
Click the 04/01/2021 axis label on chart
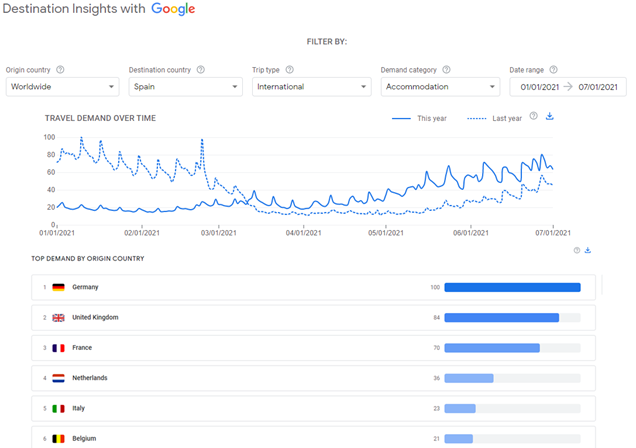pos(303,233)
